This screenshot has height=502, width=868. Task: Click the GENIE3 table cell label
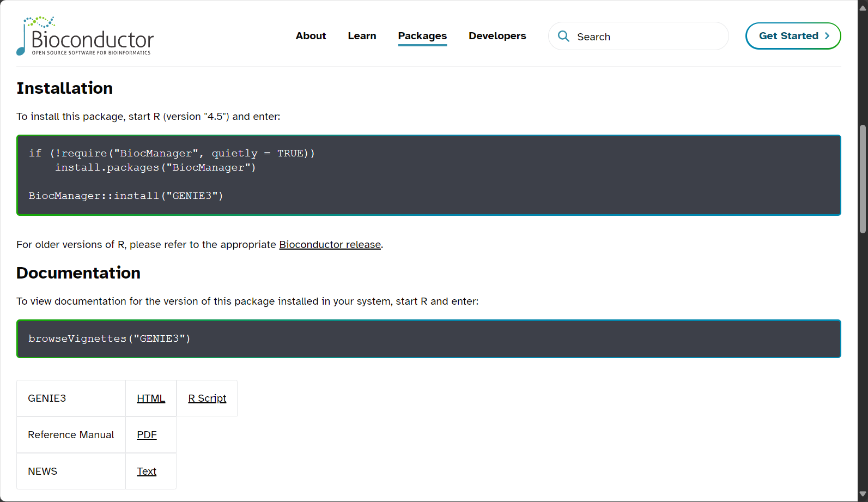[x=47, y=398]
